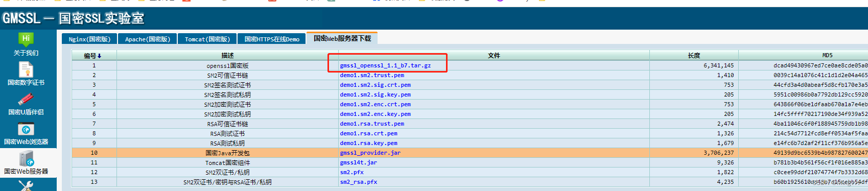The width and height of the screenshot is (868, 191).
Task: Select the Tomcat国密组件 description cell
Action: tap(227, 163)
